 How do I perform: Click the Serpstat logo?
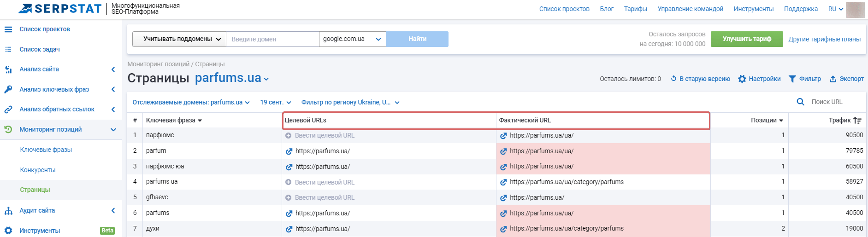pyautogui.click(x=60, y=9)
